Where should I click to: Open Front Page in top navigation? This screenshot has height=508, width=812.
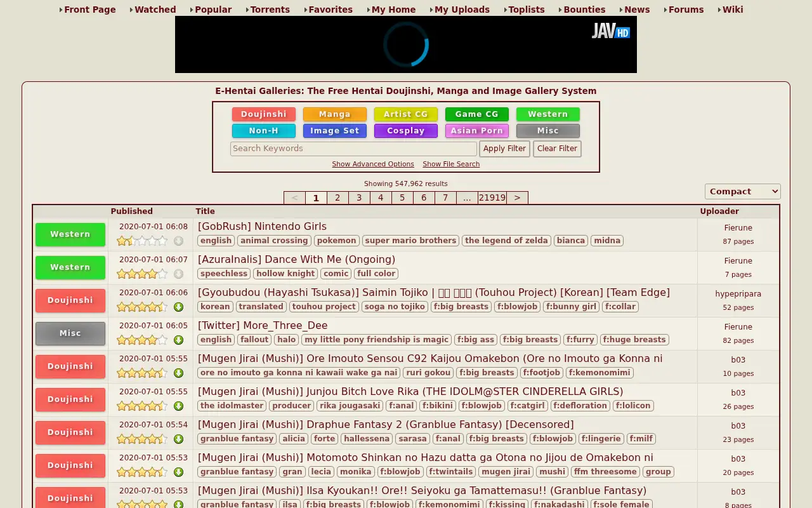click(x=89, y=10)
